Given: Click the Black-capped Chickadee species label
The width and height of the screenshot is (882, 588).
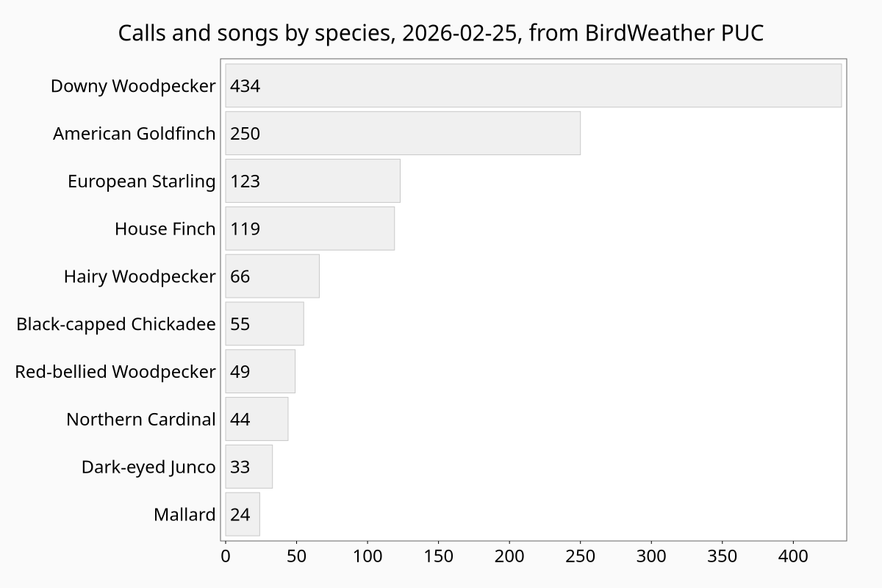Looking at the screenshot, I should 116,324.
